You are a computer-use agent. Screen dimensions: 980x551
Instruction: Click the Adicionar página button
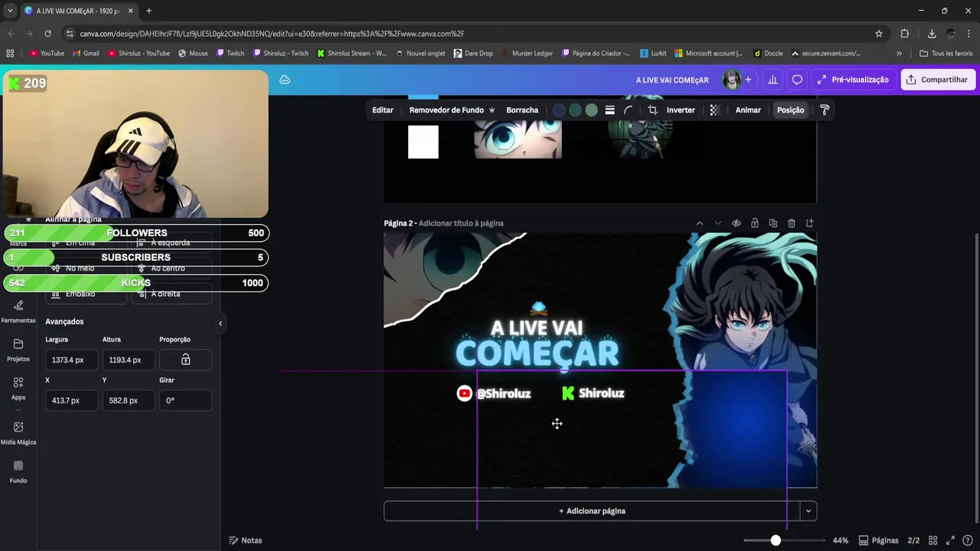(x=591, y=511)
